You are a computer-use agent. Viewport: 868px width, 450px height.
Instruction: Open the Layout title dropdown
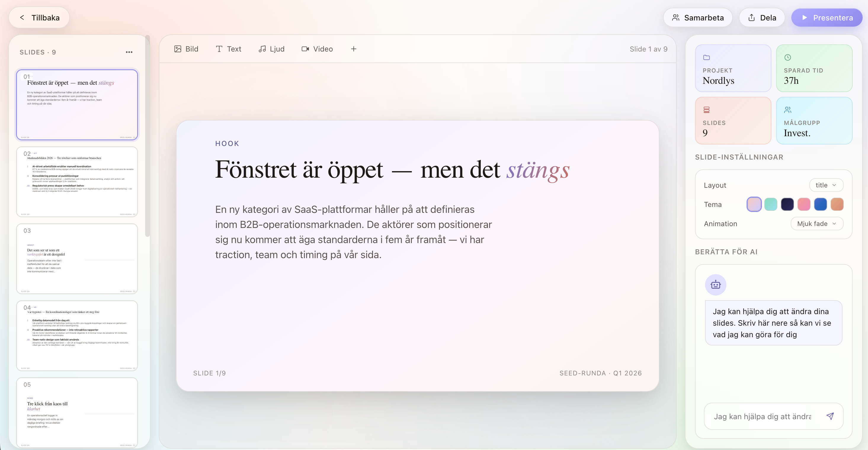pos(826,185)
